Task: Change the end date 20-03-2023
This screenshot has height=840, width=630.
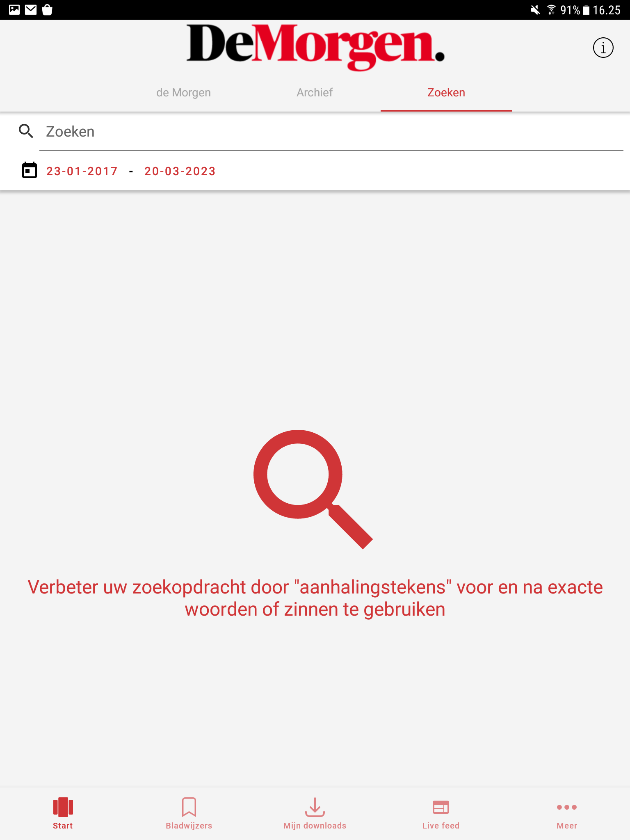Action: click(x=180, y=171)
